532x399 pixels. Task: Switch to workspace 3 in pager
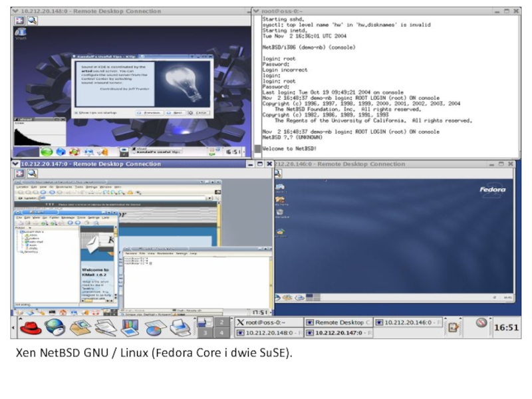click(x=205, y=333)
